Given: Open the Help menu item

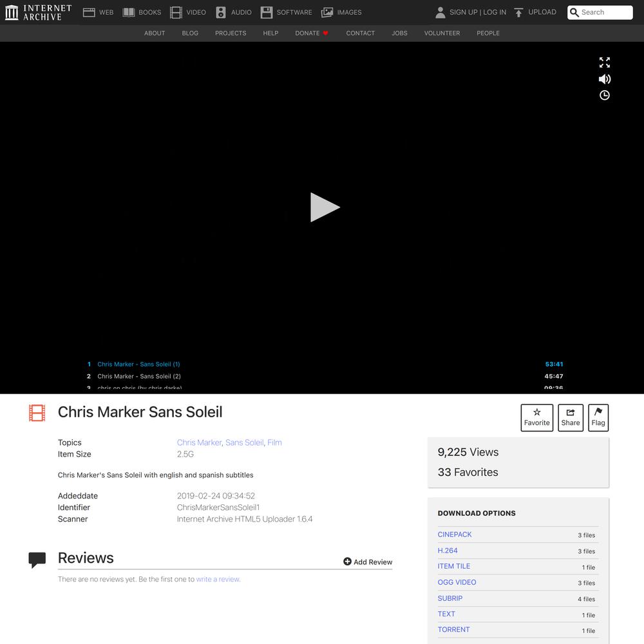Looking at the screenshot, I should click(x=270, y=33).
